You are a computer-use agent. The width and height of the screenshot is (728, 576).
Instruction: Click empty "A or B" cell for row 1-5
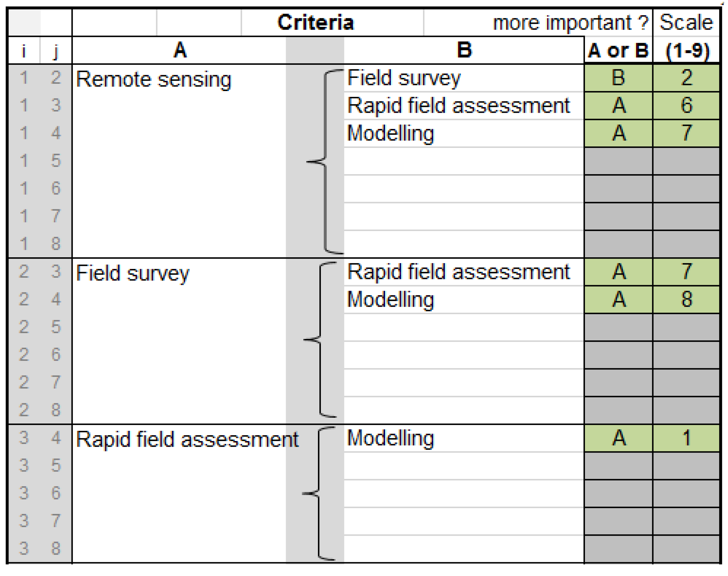tap(618, 161)
